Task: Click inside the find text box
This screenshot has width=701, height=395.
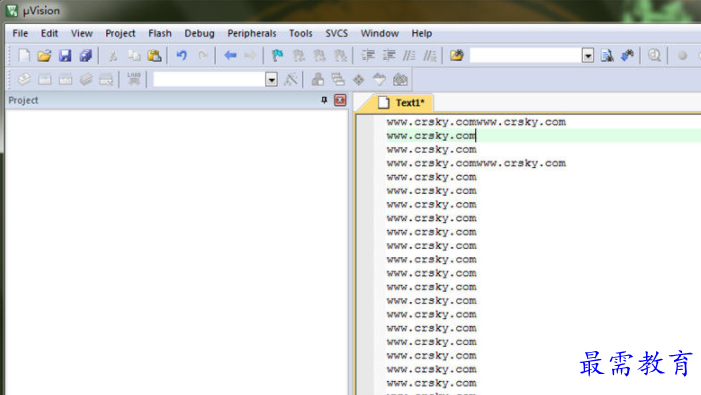Action: tap(526, 55)
